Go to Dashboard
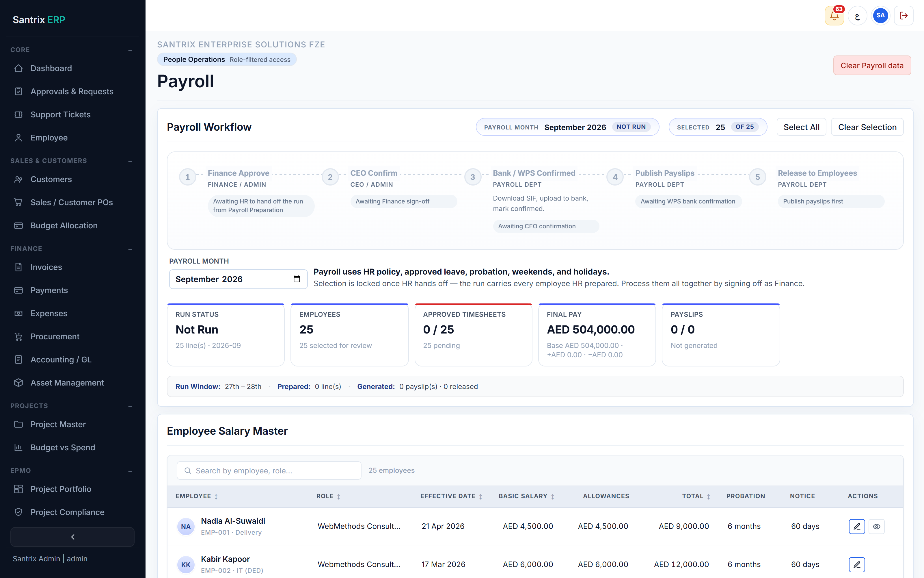This screenshot has width=924, height=578. pos(72,68)
